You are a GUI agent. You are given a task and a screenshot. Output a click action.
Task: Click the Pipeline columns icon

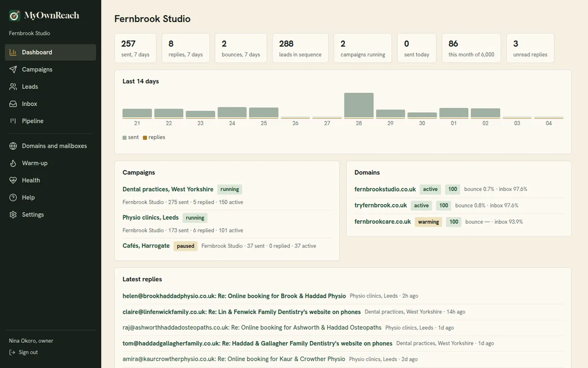13,121
